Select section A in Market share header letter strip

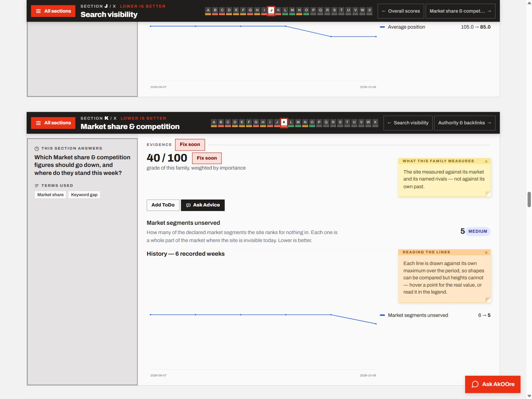[214, 123]
